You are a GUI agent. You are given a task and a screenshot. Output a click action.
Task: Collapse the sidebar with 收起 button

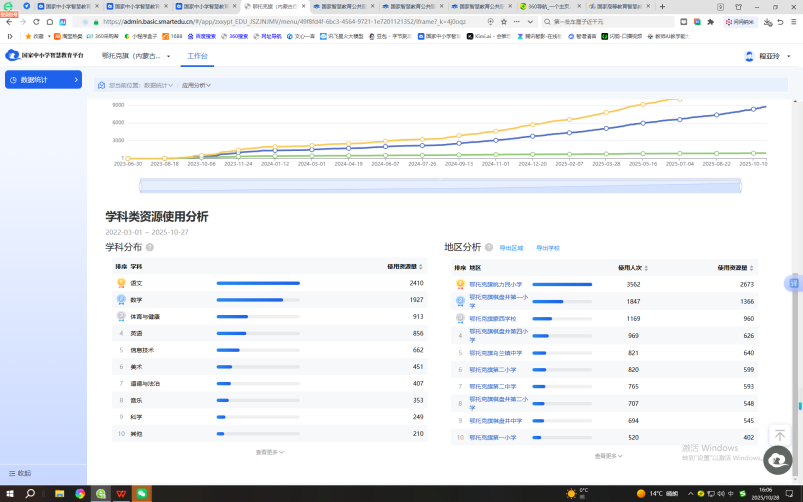coord(18,473)
